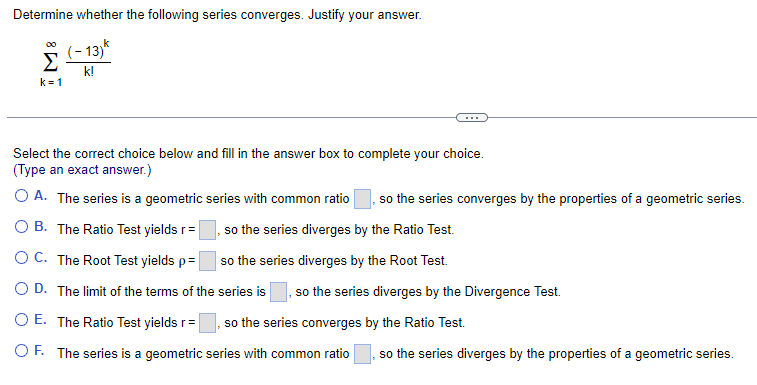Image resolution: width=757 pixels, height=385 pixels.
Task: Click the r = answer box in choice B
Action: (x=208, y=230)
